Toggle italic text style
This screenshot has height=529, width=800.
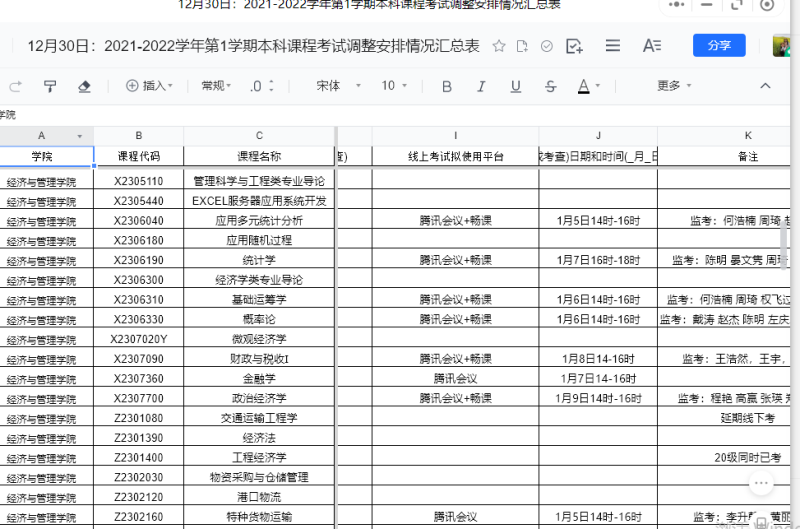point(481,86)
